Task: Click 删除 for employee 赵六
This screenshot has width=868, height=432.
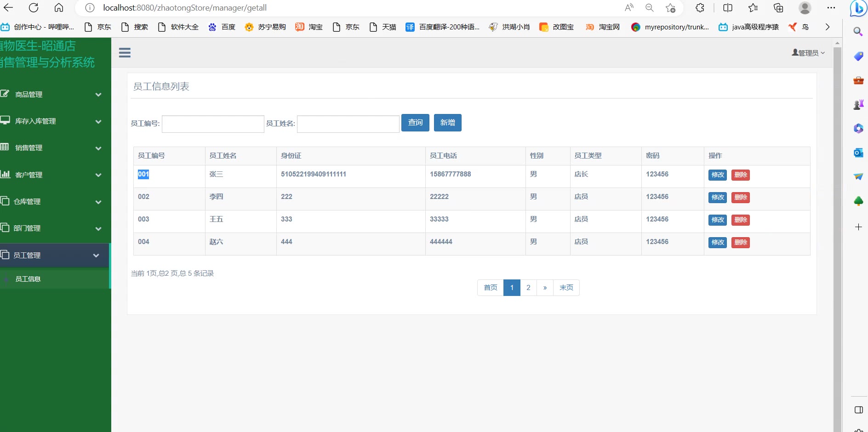Action: click(741, 243)
